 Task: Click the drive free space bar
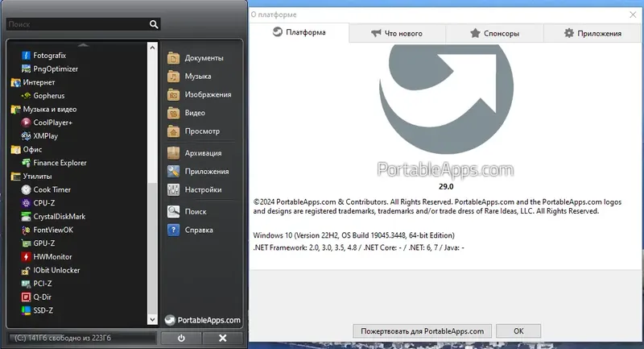point(82,338)
